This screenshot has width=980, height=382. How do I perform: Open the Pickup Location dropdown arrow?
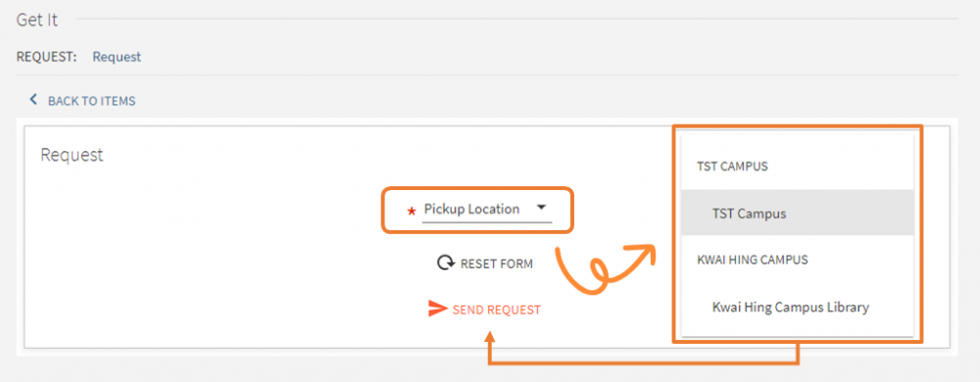pyautogui.click(x=541, y=208)
